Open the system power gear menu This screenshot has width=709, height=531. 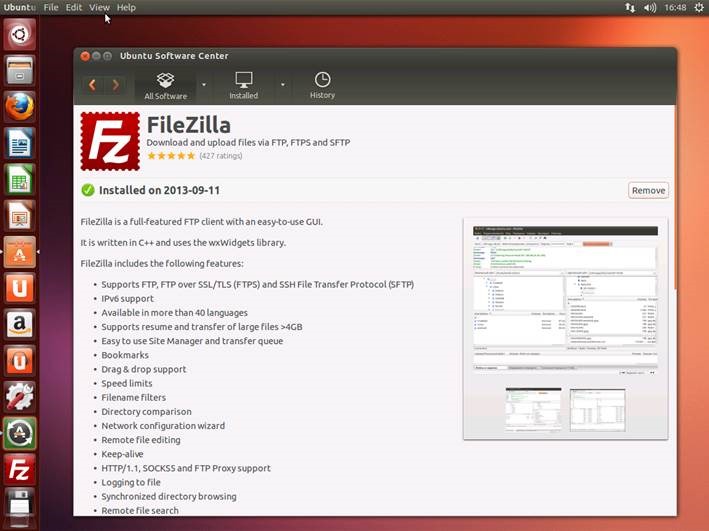click(699, 7)
